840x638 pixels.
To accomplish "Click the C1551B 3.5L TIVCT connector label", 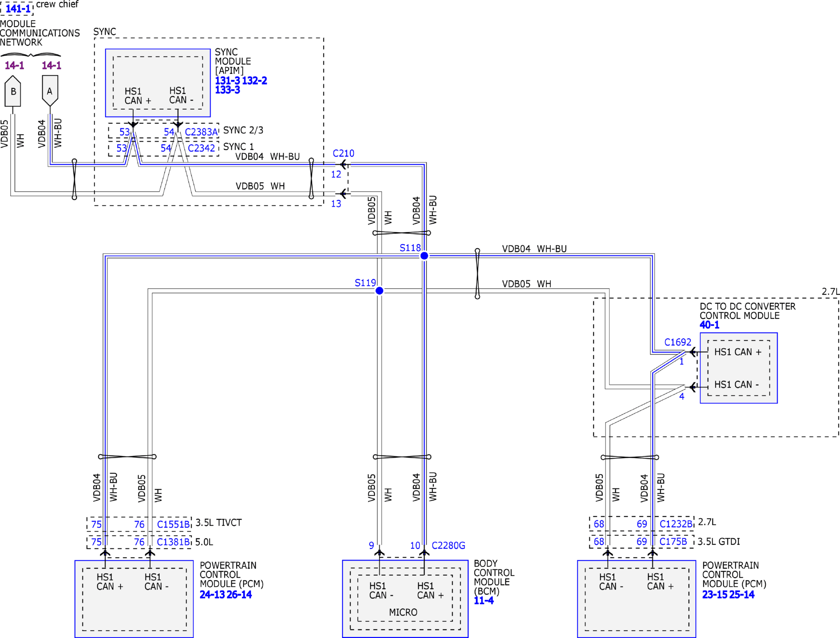I will point(173,524).
